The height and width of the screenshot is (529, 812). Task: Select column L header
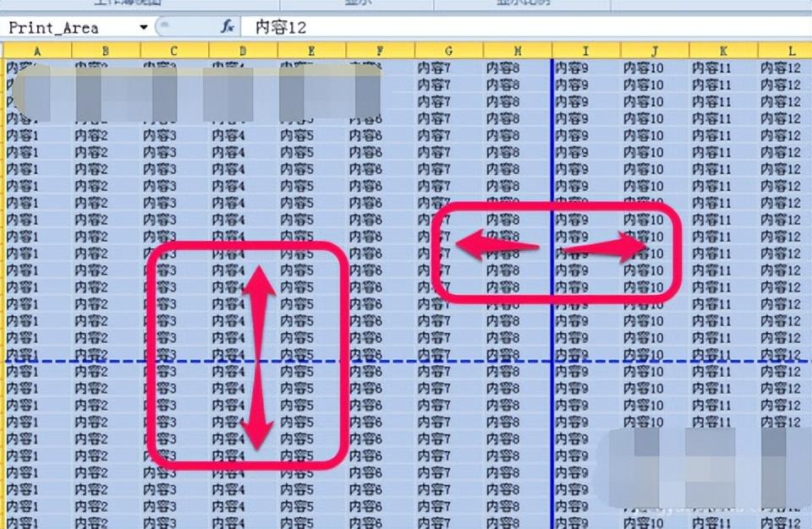785,51
